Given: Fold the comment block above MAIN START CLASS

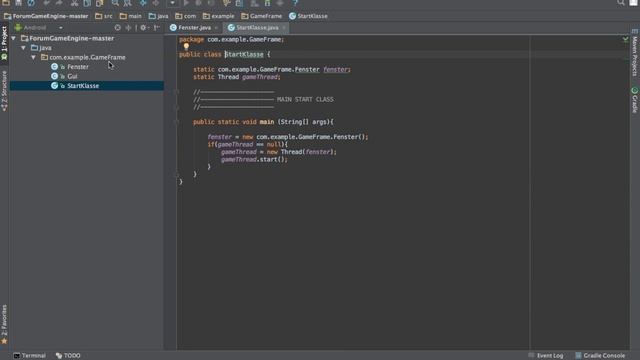Looking at the screenshot, I should (177, 92).
